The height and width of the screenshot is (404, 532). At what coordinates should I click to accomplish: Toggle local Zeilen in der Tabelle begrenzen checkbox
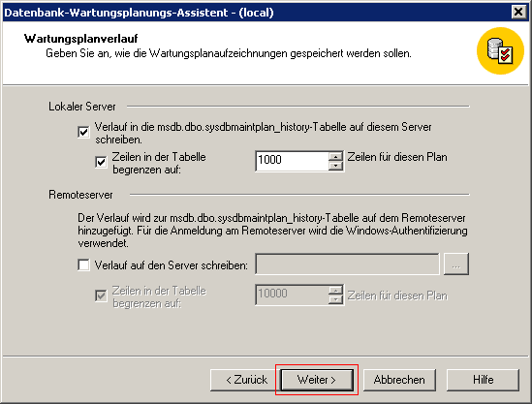tap(101, 162)
